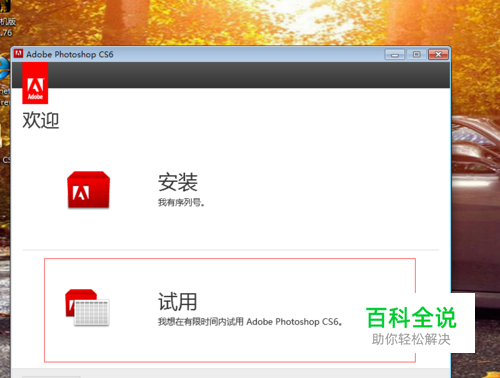Click the trial calendar box icon

[x=87, y=307]
